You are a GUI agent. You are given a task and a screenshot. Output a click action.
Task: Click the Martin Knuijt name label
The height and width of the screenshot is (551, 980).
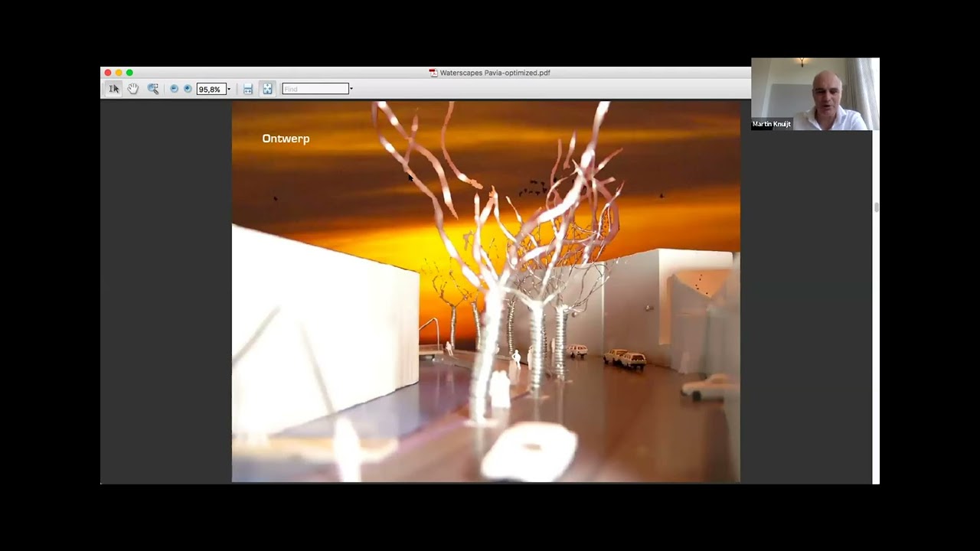click(771, 124)
